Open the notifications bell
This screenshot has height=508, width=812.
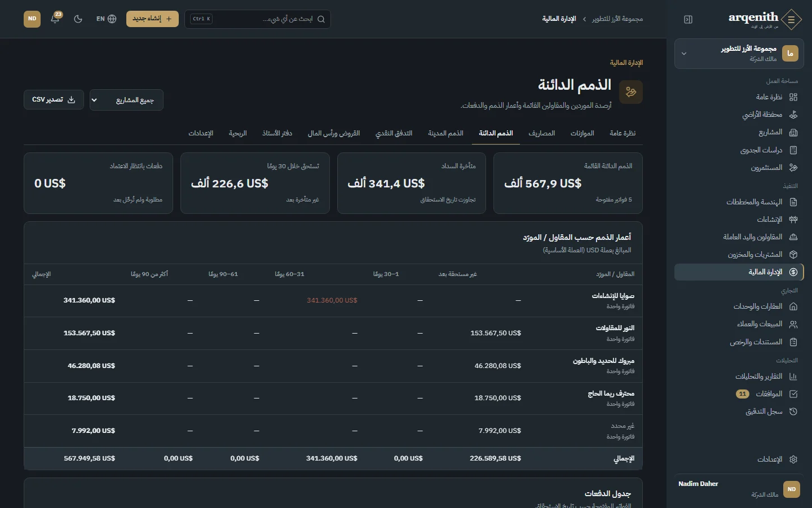coord(55,19)
